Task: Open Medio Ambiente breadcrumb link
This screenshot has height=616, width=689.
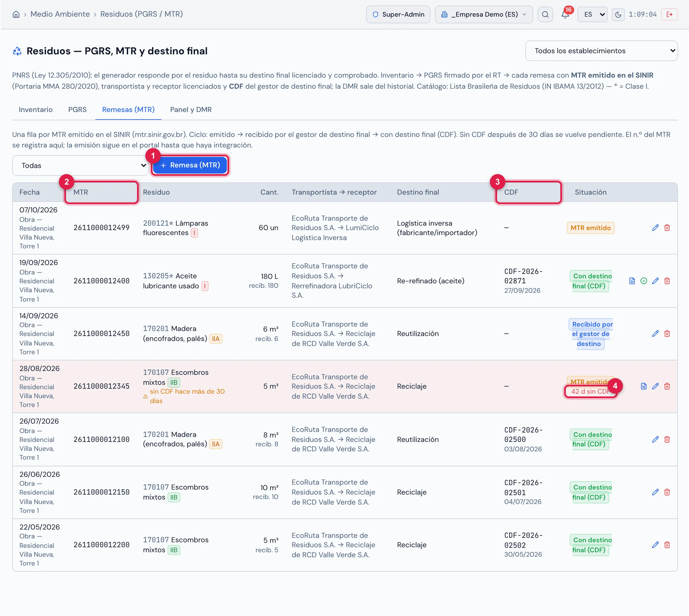Action: [x=60, y=14]
